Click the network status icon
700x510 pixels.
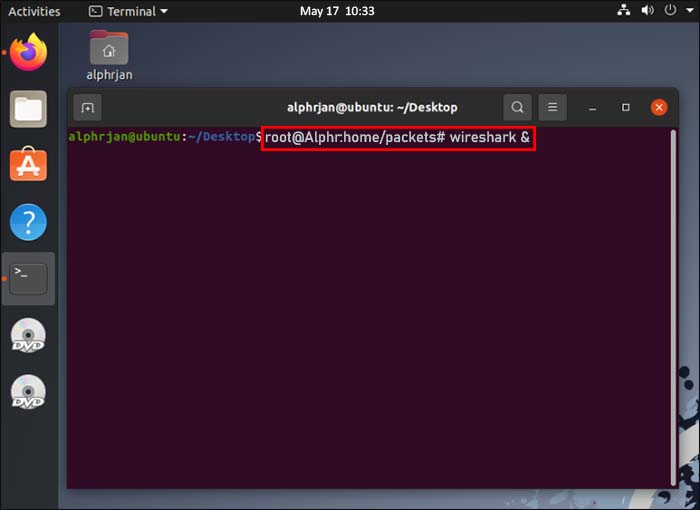[x=624, y=10]
